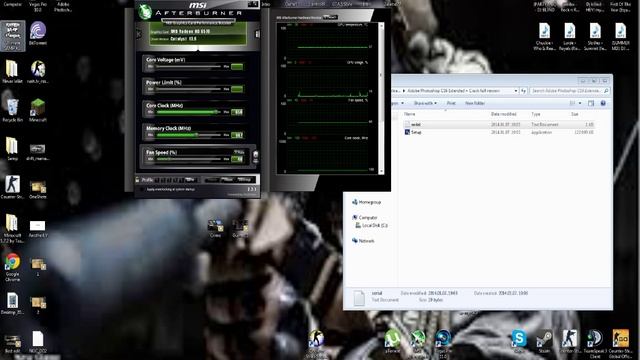Viewport: 640px width, 360px height.
Task: Click the Memory Clock value box
Action: point(237,135)
